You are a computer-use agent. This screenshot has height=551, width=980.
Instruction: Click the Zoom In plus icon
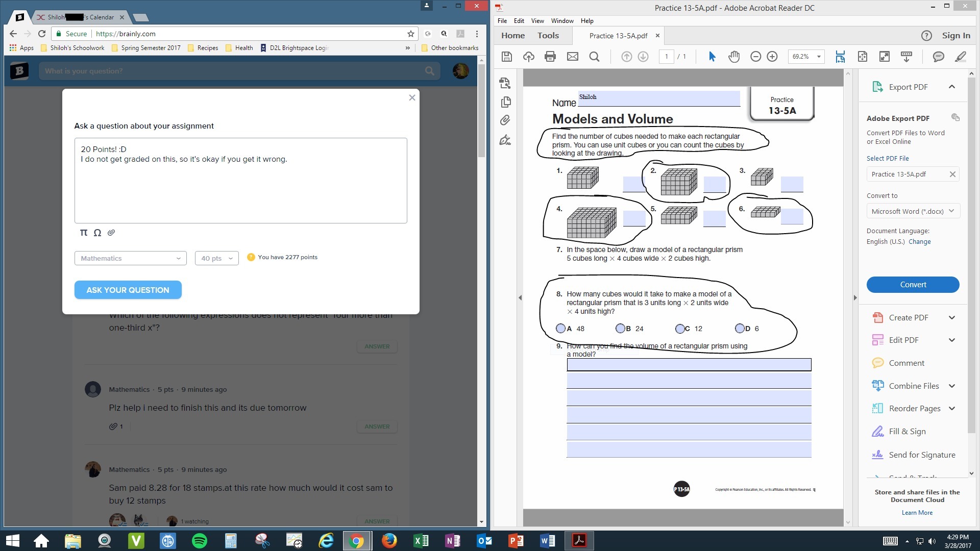pos(772,57)
